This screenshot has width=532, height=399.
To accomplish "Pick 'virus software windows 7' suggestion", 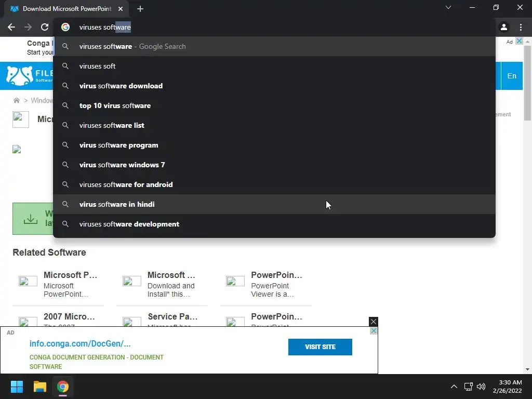I will pos(274,165).
